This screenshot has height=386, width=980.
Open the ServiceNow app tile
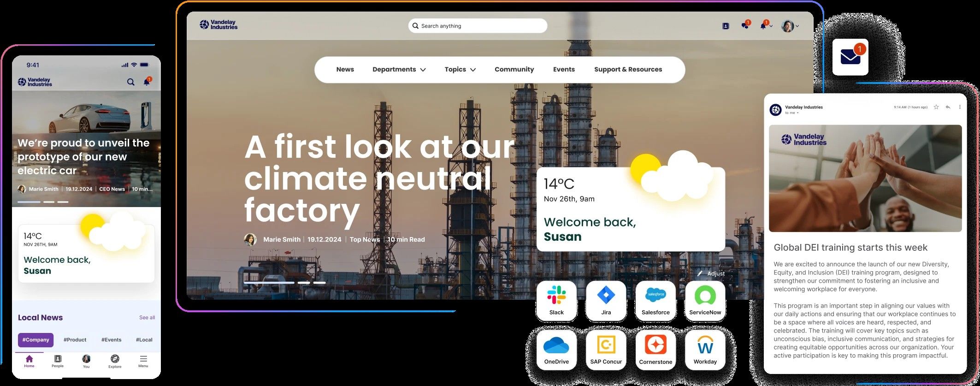point(705,301)
